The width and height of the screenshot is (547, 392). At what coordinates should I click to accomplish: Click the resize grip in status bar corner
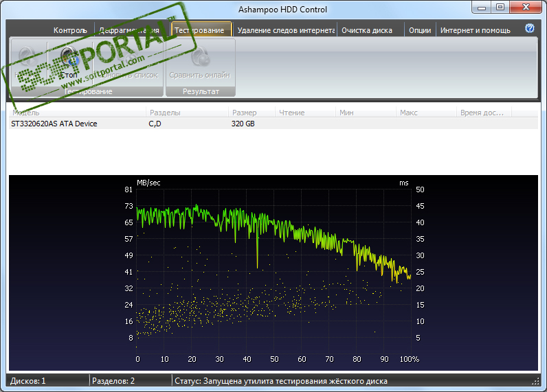[536, 382]
